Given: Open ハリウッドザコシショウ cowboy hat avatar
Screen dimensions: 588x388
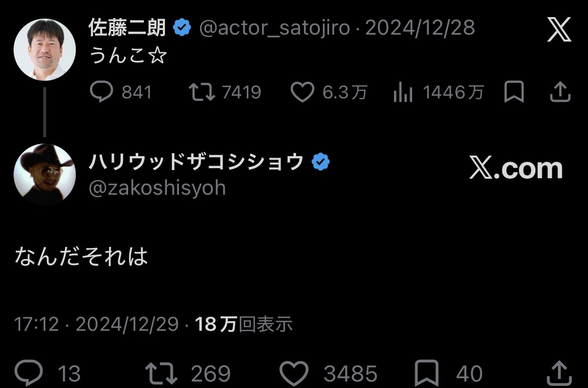Looking at the screenshot, I should pyautogui.click(x=45, y=174).
